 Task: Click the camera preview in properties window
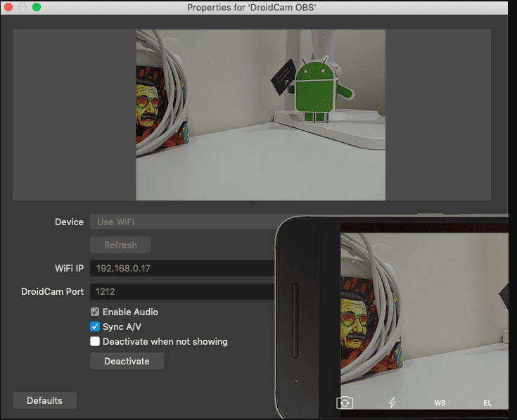(260, 115)
